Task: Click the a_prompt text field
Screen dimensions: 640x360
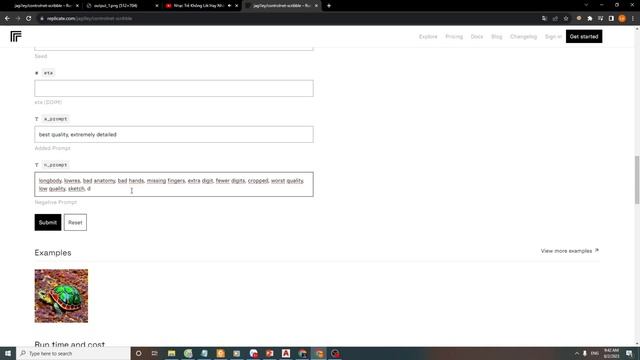Action: (x=174, y=134)
